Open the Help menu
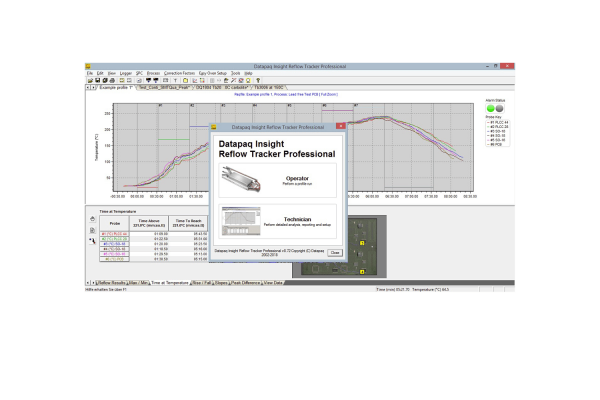 [249, 73]
